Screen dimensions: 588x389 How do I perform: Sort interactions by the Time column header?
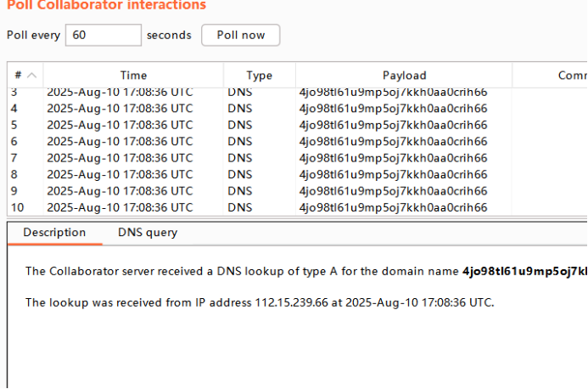click(133, 76)
